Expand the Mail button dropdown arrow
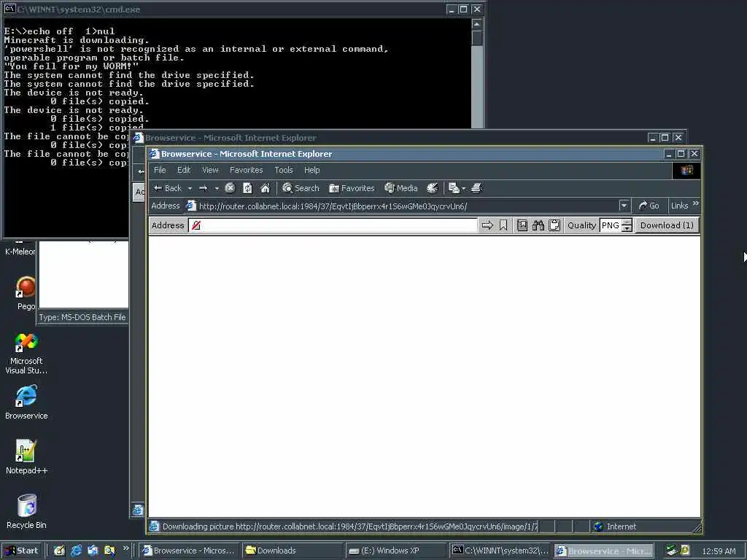The image size is (747, 560). click(463, 189)
